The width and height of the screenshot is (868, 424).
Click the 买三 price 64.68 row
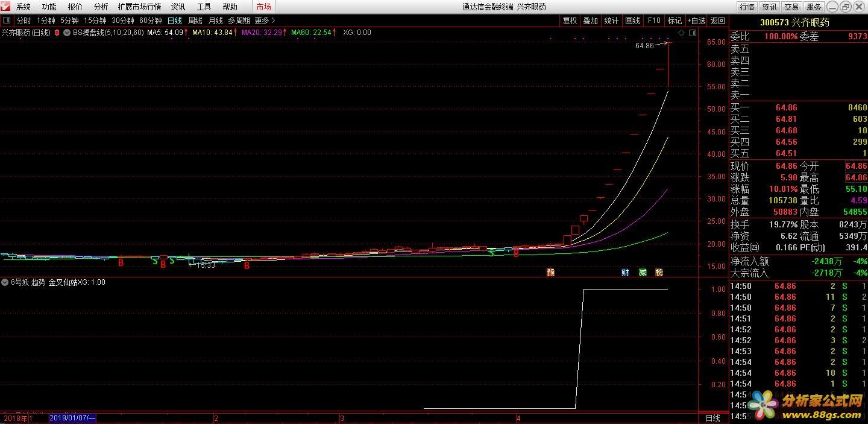click(799, 131)
